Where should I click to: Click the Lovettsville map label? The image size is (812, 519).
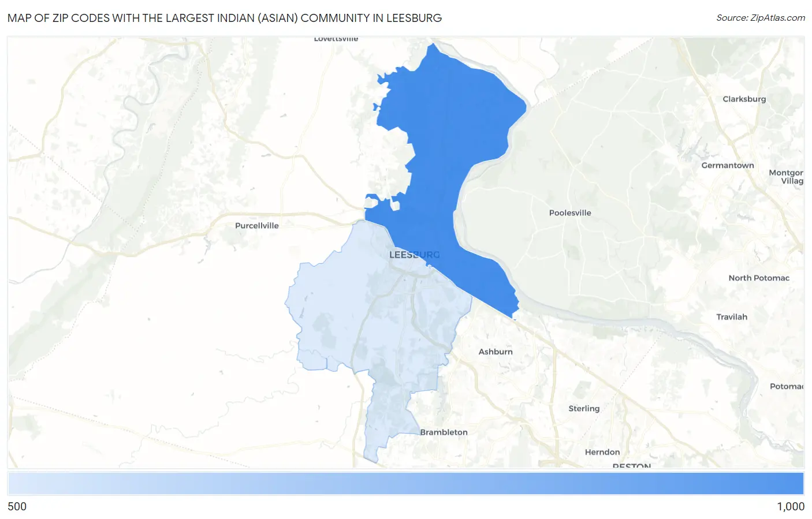coord(336,39)
